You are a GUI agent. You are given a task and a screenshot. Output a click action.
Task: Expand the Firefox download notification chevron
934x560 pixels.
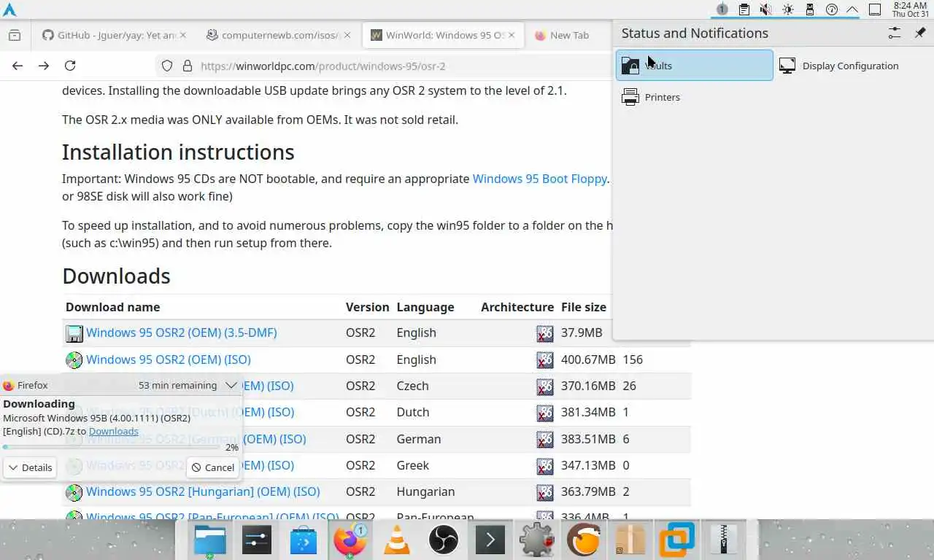pos(231,385)
